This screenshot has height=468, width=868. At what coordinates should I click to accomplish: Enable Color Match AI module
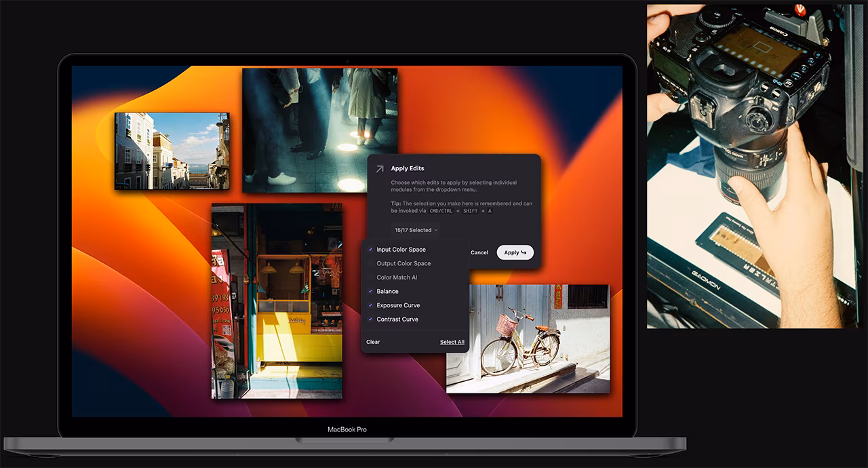pyautogui.click(x=370, y=277)
